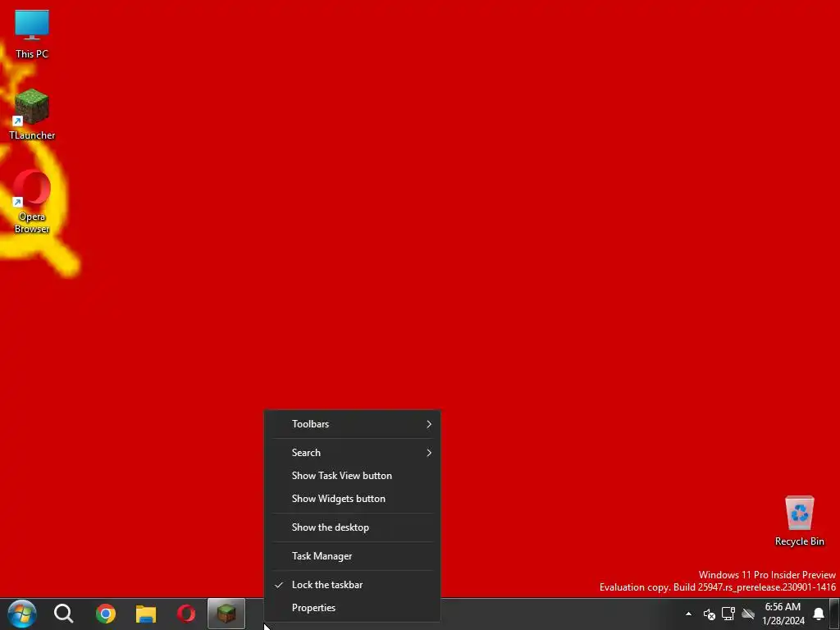
Task: Click the muted volume tray icon
Action: [710, 614]
